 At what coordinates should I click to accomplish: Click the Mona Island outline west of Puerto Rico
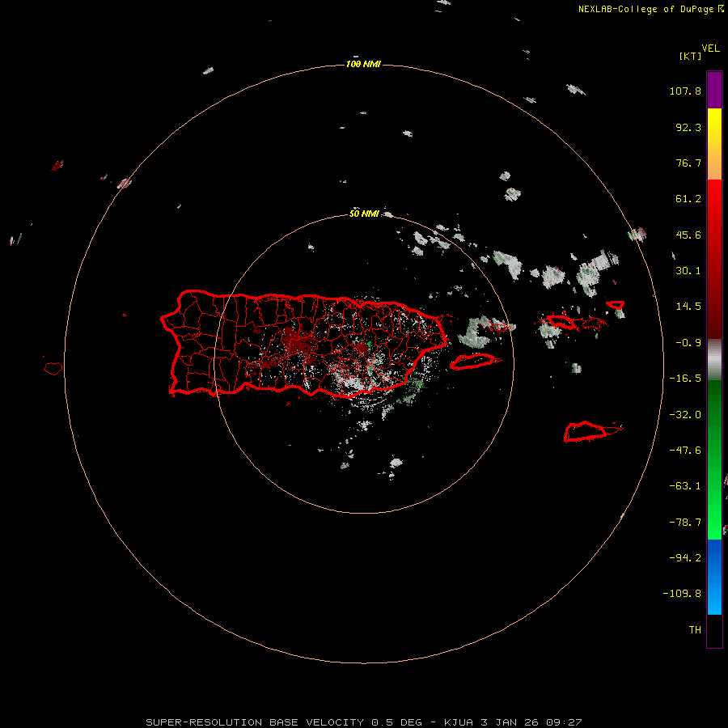click(53, 369)
